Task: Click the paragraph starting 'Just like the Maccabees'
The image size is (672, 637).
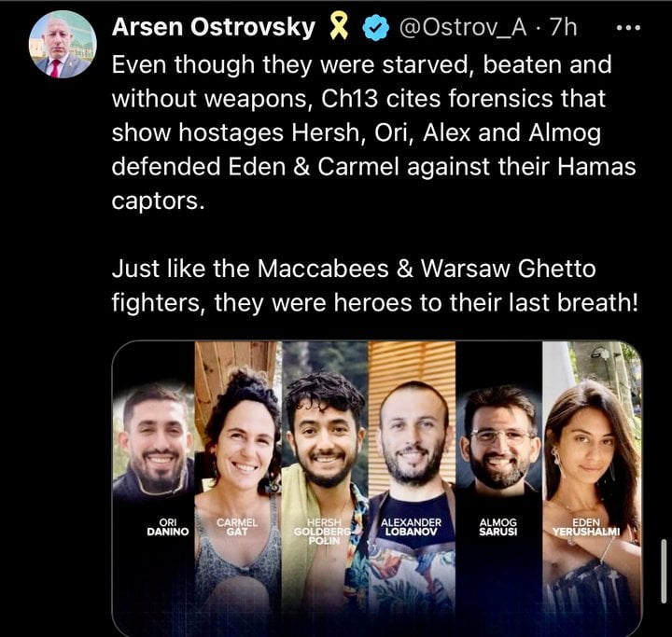Action: (x=375, y=285)
